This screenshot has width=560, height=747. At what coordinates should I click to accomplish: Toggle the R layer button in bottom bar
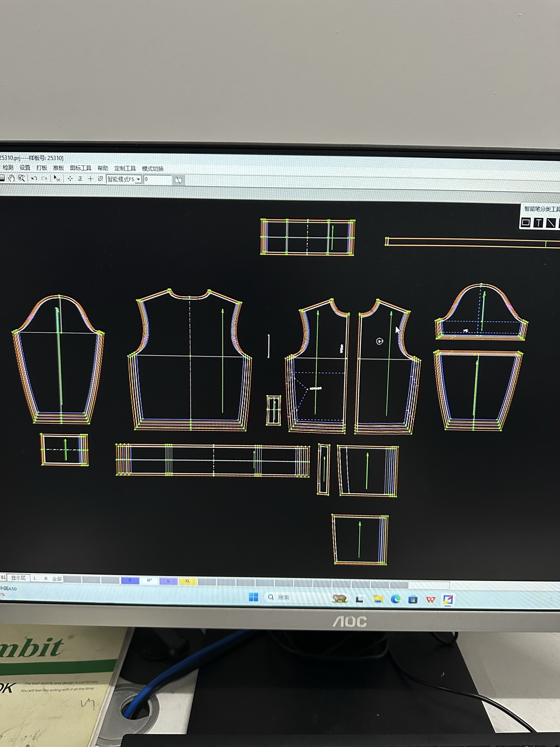[x=46, y=578]
